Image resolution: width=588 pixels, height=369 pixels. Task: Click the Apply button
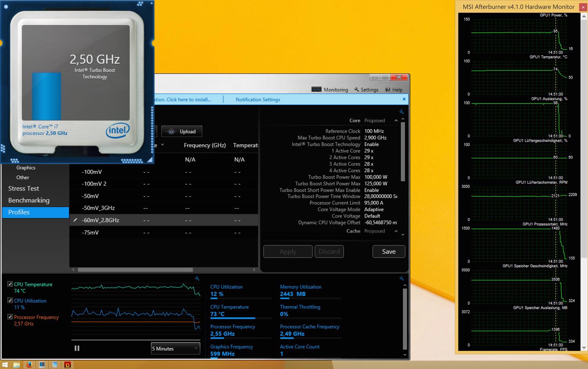[288, 252]
